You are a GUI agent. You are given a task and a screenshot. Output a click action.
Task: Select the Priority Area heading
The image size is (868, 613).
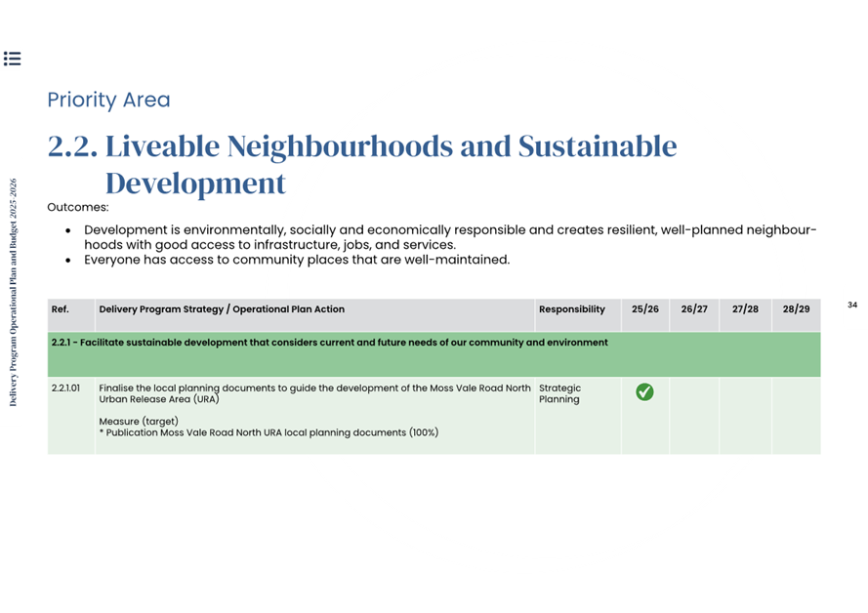tap(108, 100)
